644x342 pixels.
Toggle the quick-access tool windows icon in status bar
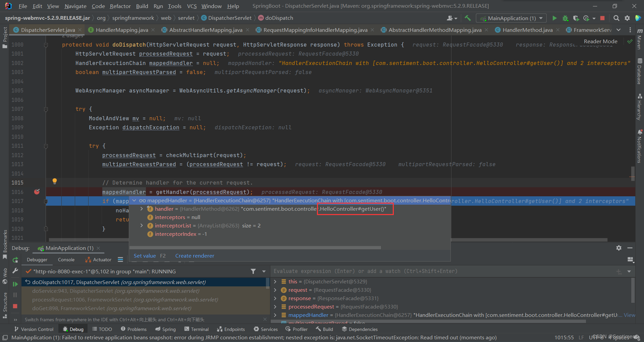click(x=5, y=338)
